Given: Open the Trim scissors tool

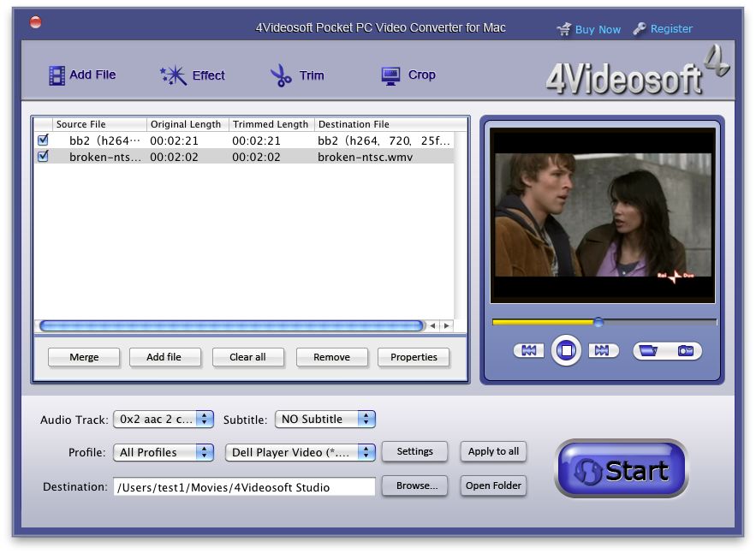Looking at the screenshot, I should [x=297, y=75].
